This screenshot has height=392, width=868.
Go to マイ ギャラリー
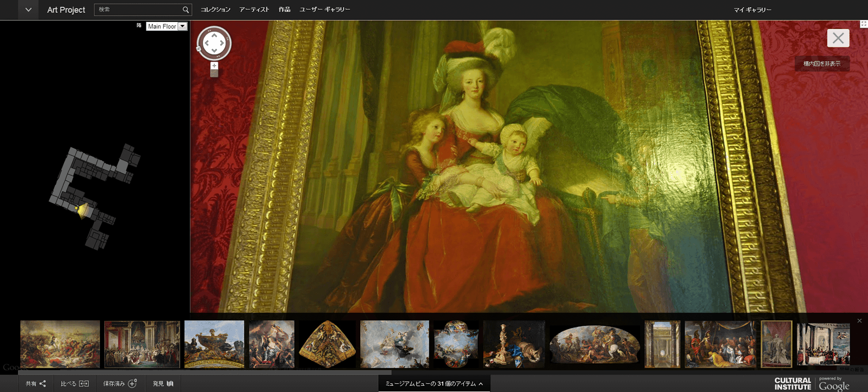coord(752,10)
